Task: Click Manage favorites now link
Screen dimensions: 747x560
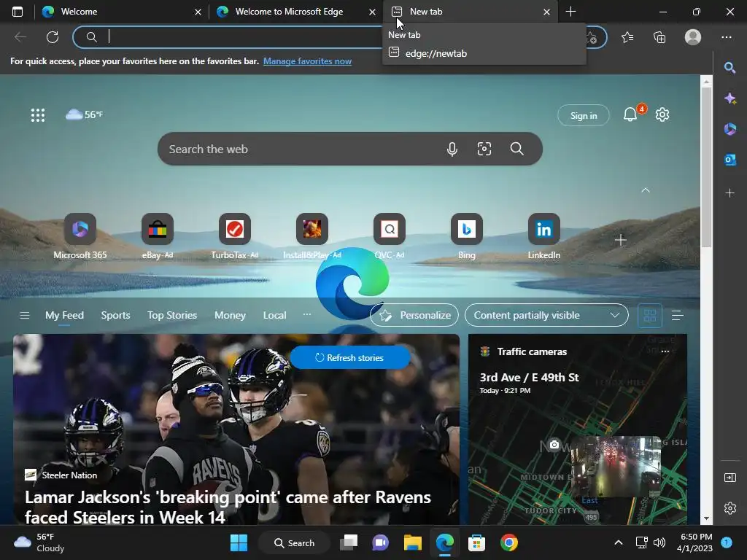Action: (307, 61)
